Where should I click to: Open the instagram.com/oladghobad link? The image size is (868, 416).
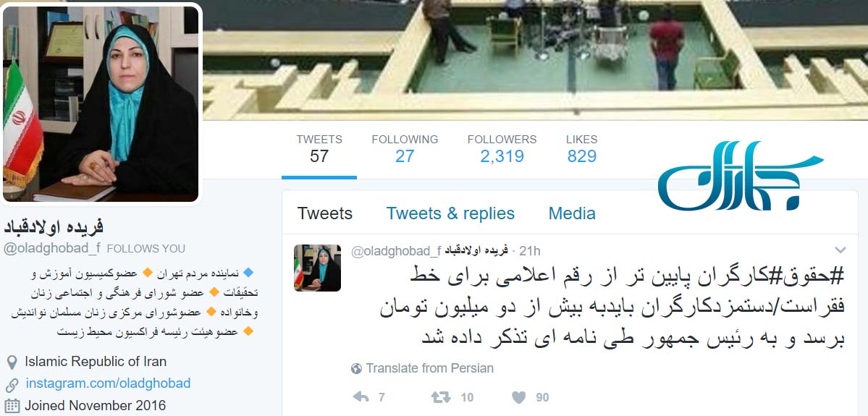108,383
